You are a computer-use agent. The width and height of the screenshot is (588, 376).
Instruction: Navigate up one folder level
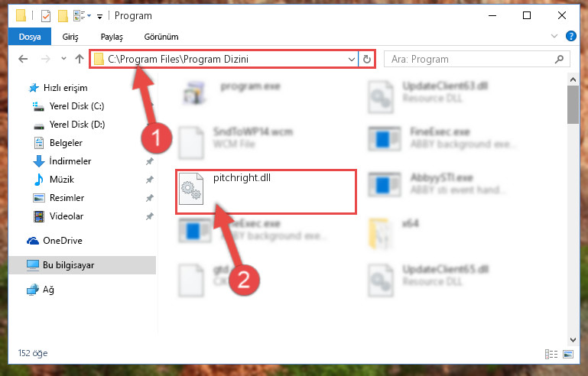[x=79, y=59]
